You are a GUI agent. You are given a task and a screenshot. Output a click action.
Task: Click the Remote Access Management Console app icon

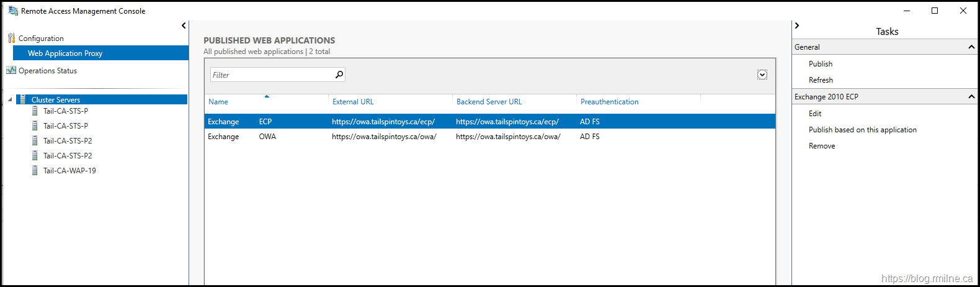[12, 11]
